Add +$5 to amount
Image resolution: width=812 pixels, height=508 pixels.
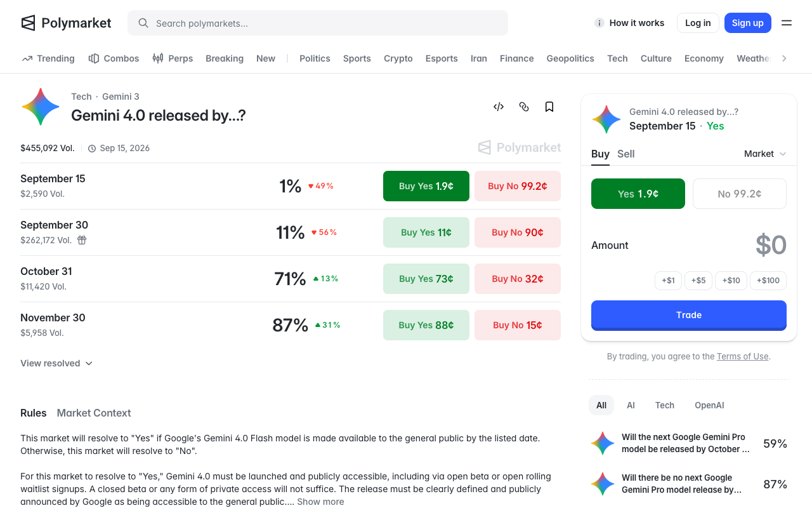698,280
